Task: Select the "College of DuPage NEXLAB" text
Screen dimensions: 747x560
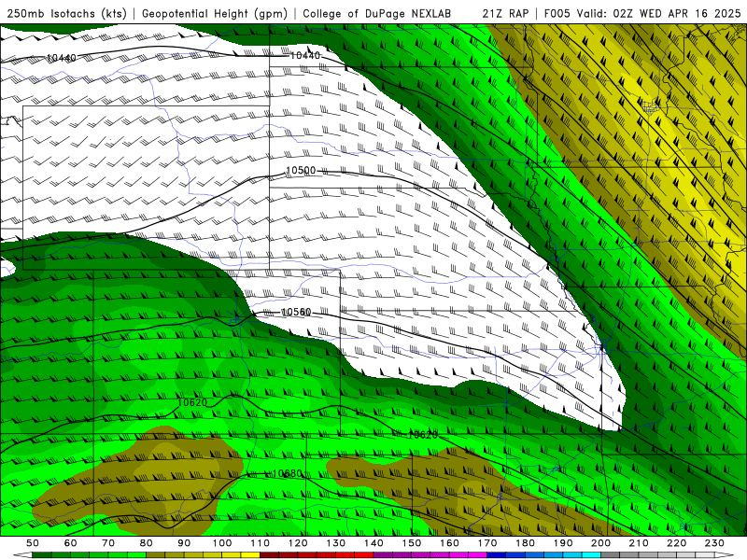Action: click(376, 13)
